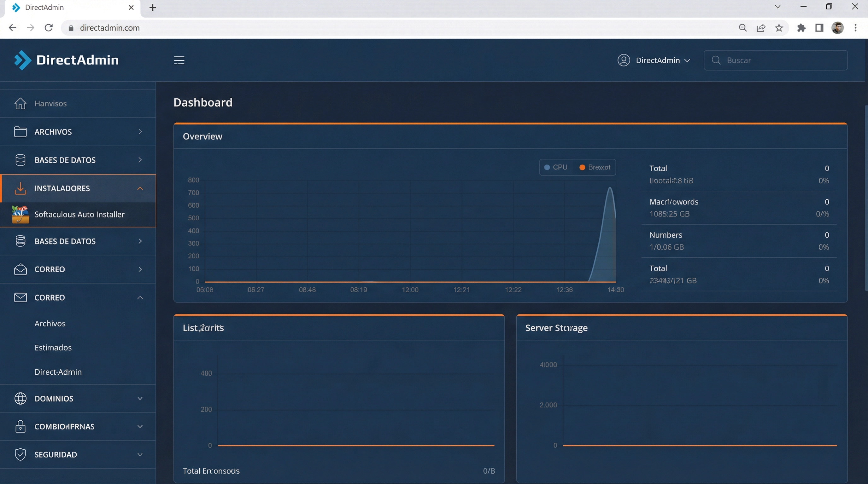The image size is (868, 484).
Task: Open Softaculous Auto Installer menu entry
Action: click(x=78, y=214)
